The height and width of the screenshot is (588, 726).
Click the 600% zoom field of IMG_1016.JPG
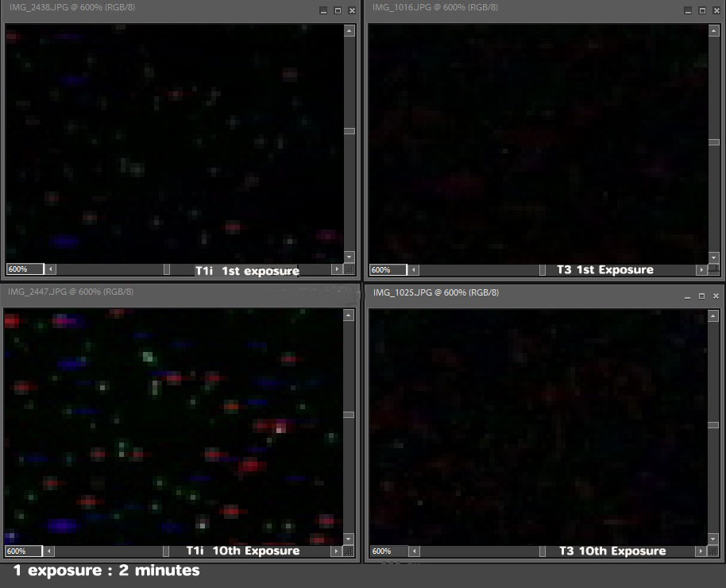[388, 269]
